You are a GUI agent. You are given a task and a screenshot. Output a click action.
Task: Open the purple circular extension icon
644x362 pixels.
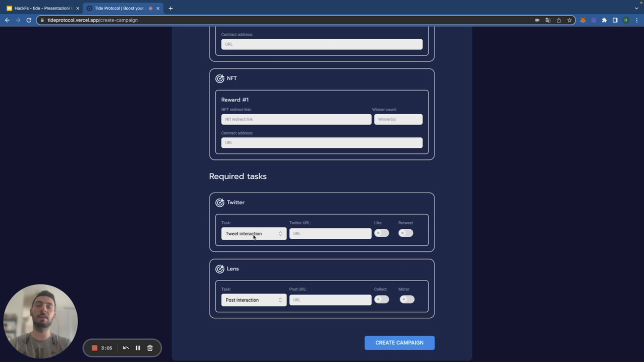[x=594, y=20]
